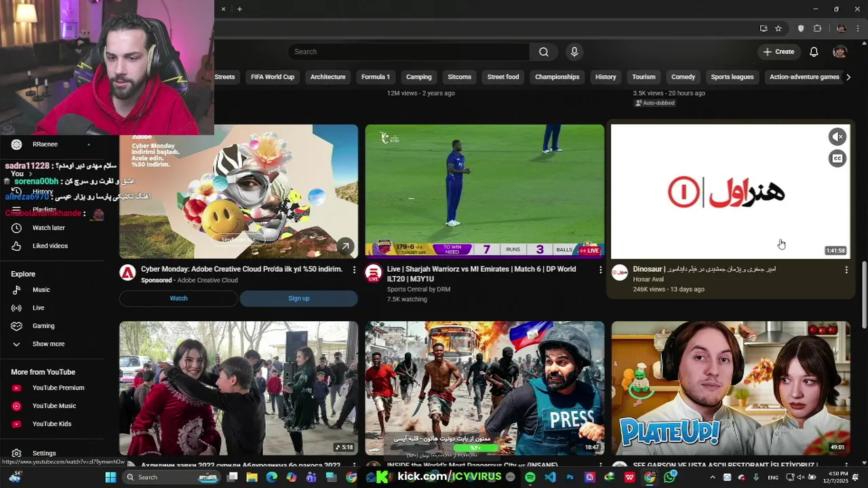Click the YouTube search input field
868x488 pixels.
click(x=409, y=52)
